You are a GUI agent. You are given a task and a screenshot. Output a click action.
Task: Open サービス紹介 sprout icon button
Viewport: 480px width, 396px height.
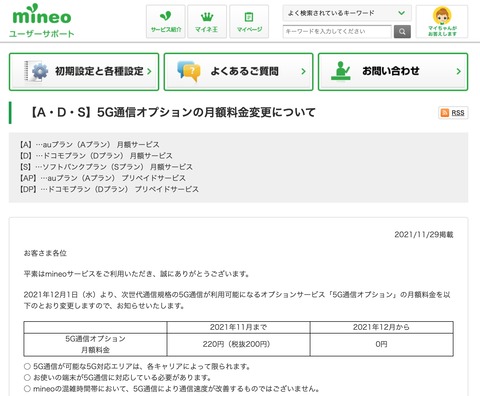click(166, 21)
